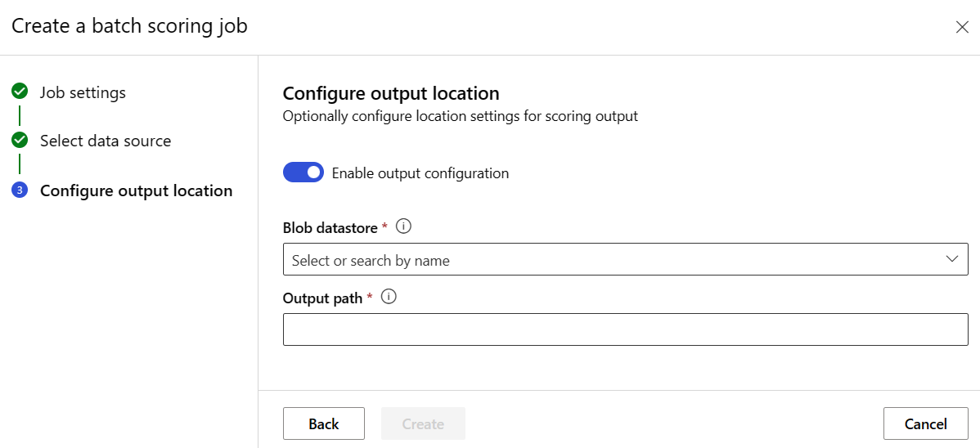Image resolution: width=980 pixels, height=448 pixels.
Task: Close the batch scoring job dialog
Action: click(x=962, y=27)
